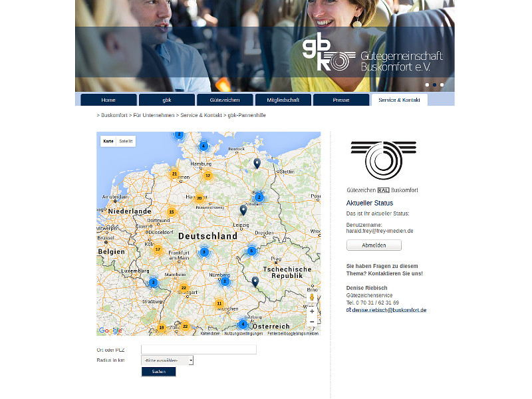
Task: Open the gbk navigation tab
Action: pos(167,100)
